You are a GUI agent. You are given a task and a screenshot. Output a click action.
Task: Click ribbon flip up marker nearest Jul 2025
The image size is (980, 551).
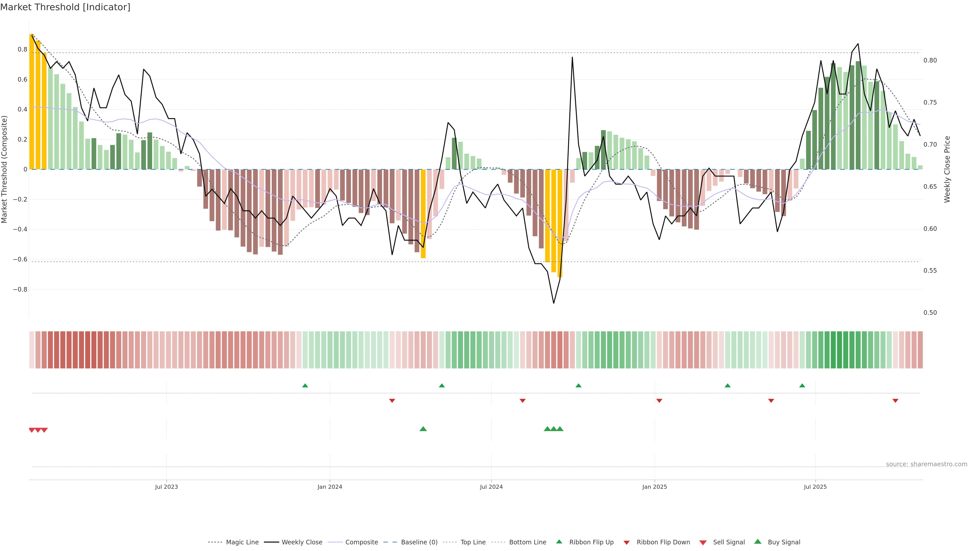802,386
